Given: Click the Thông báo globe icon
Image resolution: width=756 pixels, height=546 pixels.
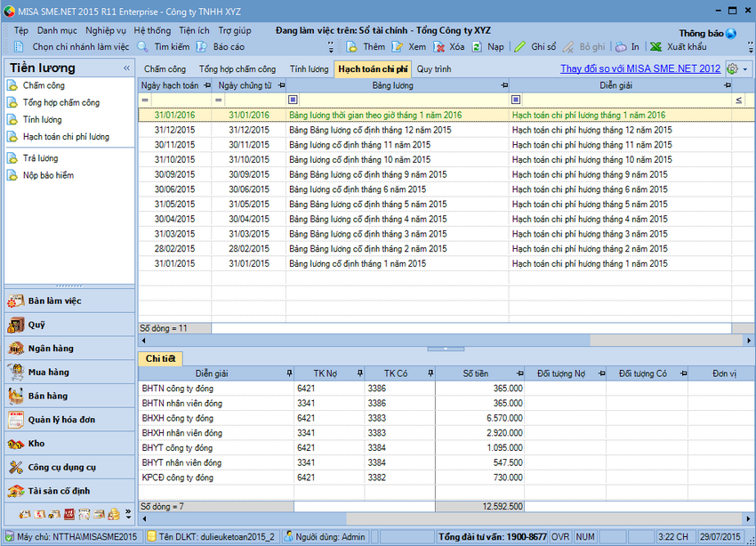Looking at the screenshot, I should coord(731,33).
